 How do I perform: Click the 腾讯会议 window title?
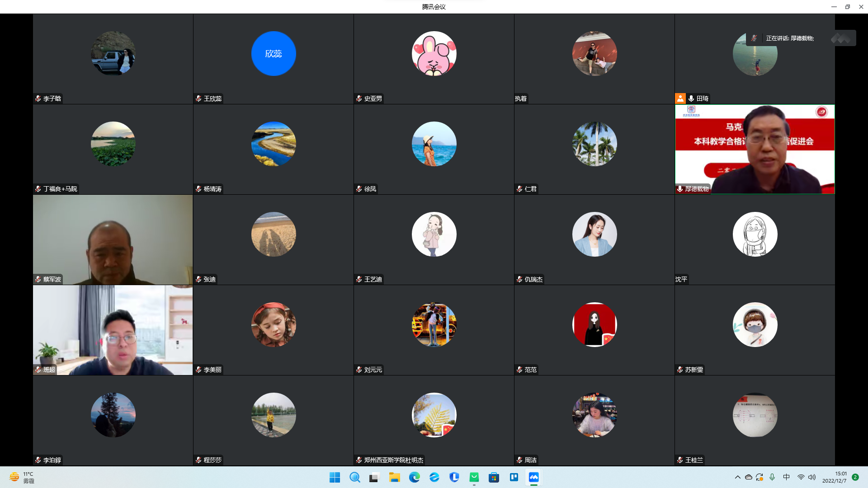pyautogui.click(x=434, y=7)
